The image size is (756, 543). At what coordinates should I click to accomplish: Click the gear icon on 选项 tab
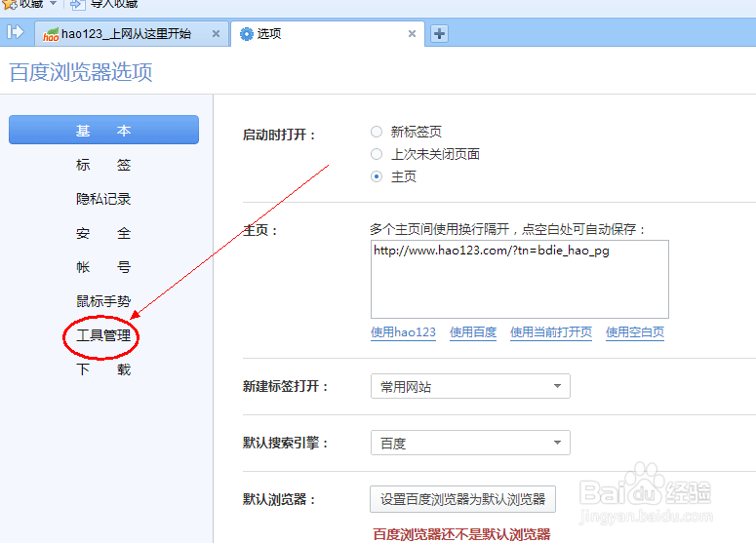[247, 34]
